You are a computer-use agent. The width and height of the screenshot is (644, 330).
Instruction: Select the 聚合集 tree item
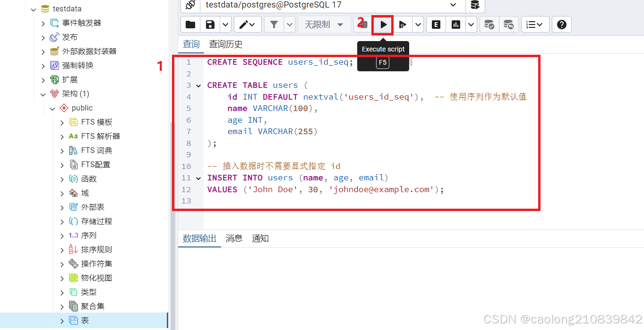tap(93, 306)
